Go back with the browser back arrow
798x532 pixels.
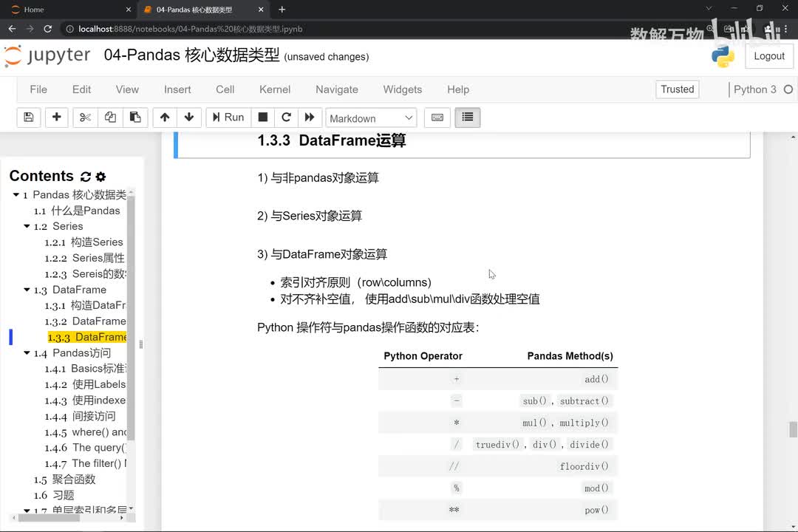(13, 29)
